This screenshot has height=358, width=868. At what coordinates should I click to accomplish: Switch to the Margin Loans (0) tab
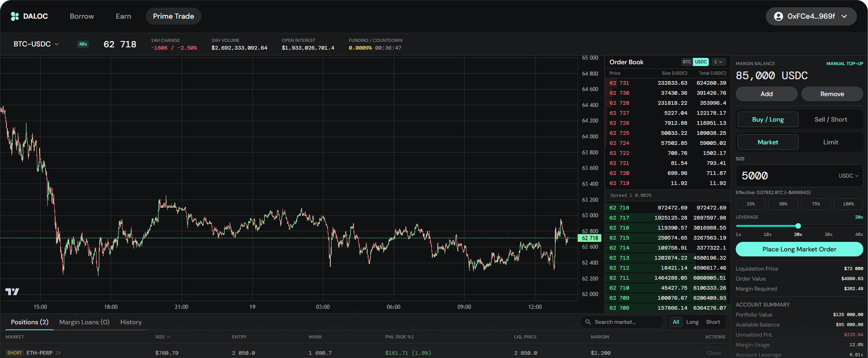click(x=84, y=322)
